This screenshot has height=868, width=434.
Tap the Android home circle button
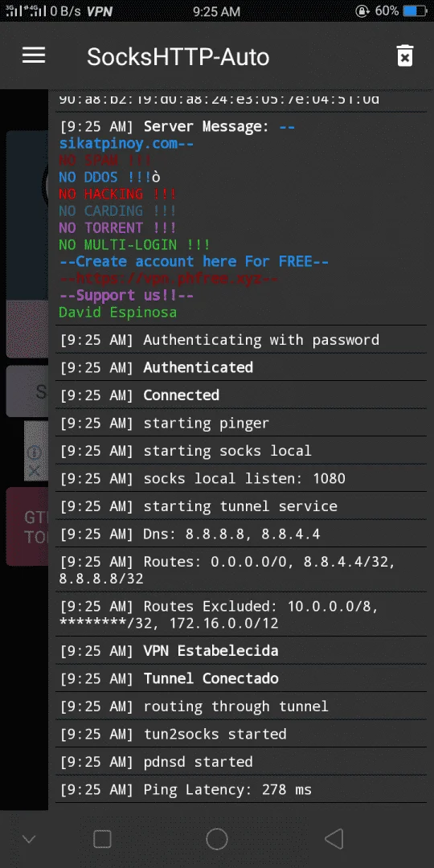pos(217,839)
